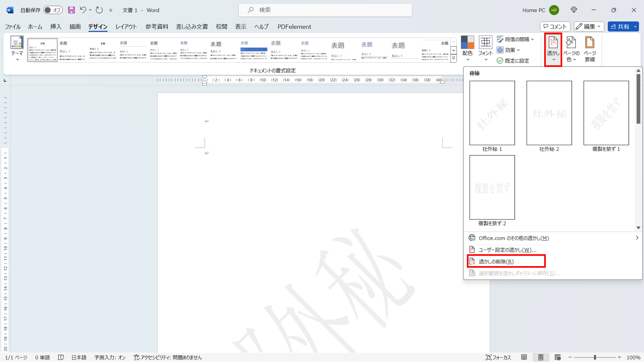Viewport: 644px width, 362px height.
Task: Click zoom in plus button
Action: [x=619, y=357]
